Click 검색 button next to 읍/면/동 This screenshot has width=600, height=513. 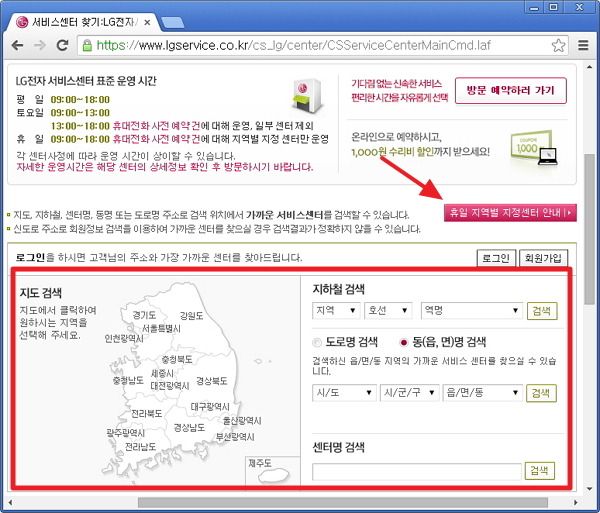pos(541,393)
